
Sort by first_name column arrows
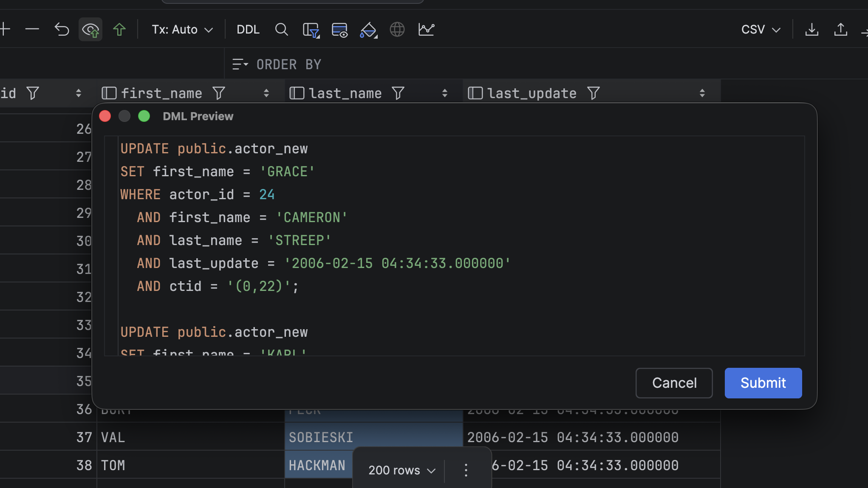click(266, 93)
